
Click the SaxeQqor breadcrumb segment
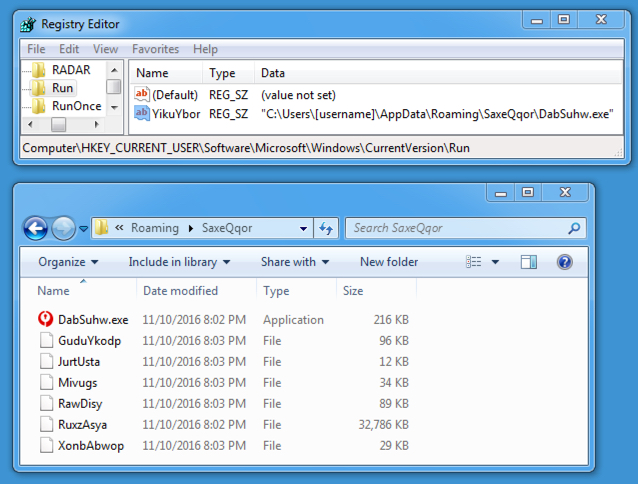227,228
